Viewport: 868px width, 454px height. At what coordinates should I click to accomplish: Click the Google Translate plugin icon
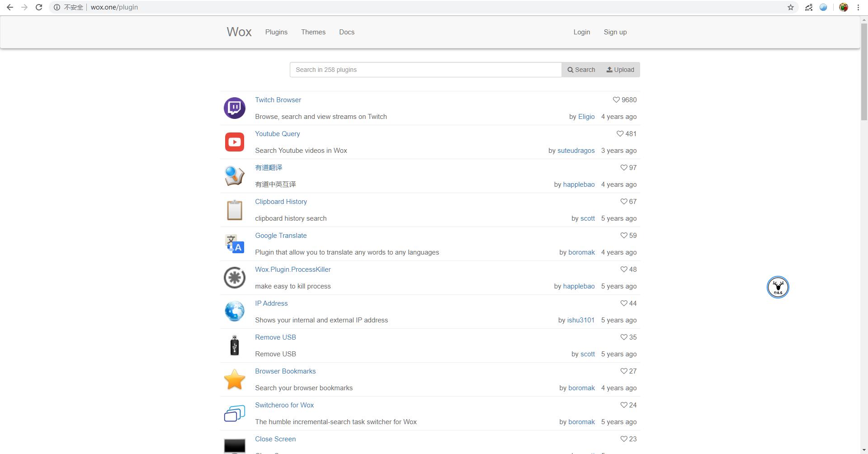[235, 244]
